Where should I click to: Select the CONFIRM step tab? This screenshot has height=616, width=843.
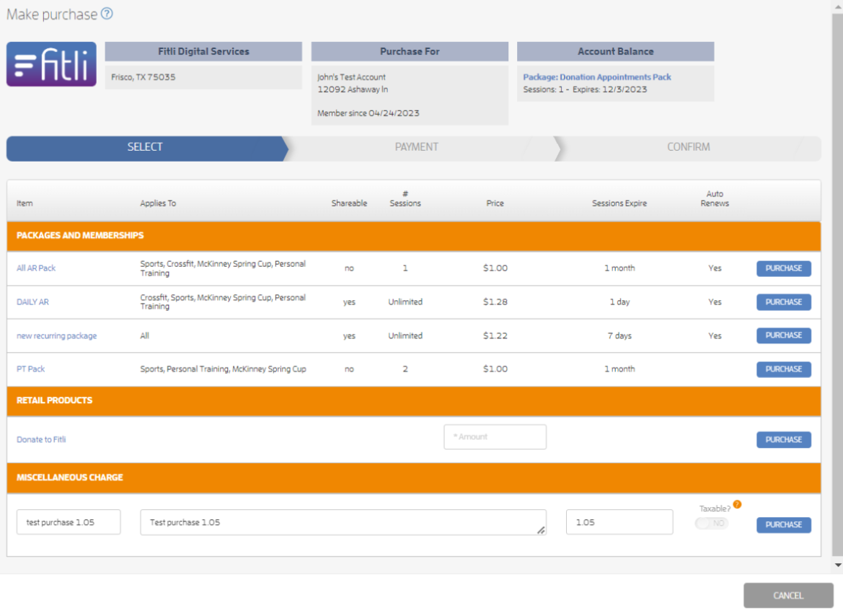coord(688,147)
